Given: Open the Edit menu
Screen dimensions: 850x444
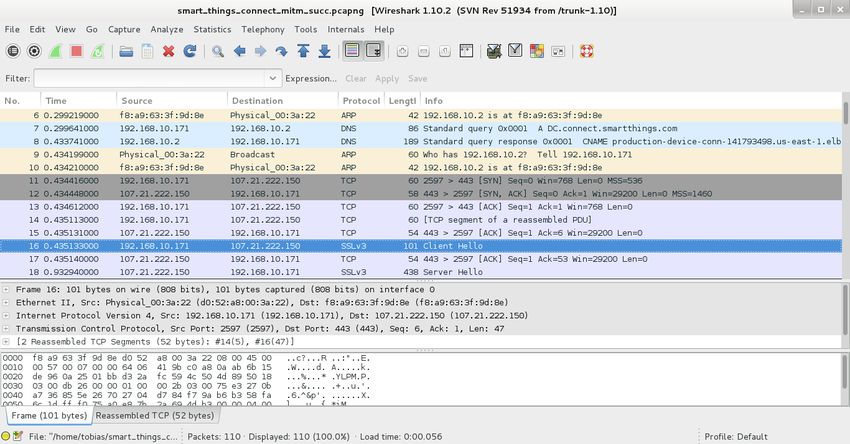Looking at the screenshot, I should (37, 29).
